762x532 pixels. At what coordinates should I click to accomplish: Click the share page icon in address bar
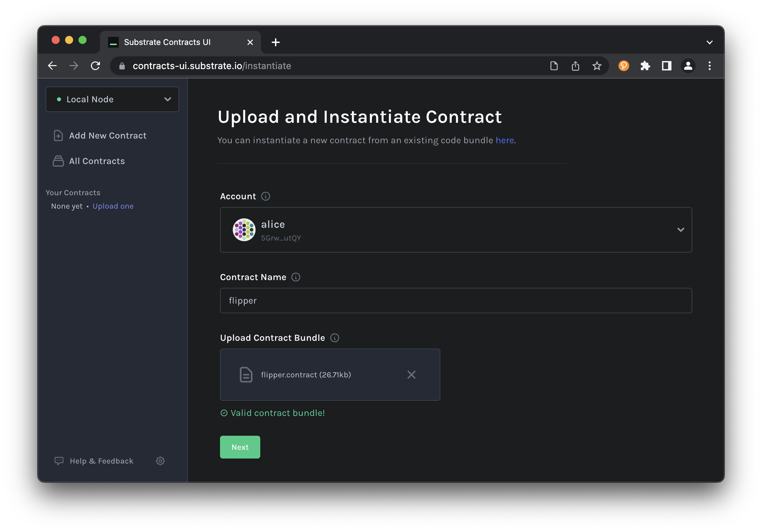tap(576, 66)
